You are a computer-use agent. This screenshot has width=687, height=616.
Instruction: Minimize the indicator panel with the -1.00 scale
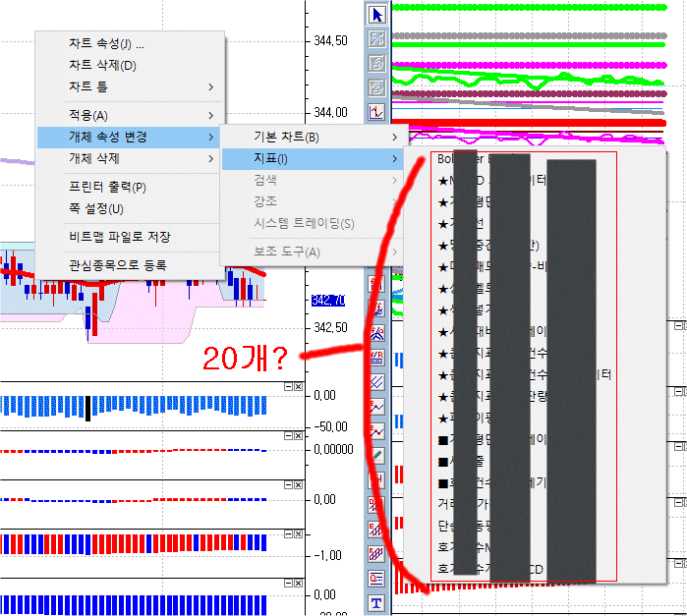[x=287, y=533]
